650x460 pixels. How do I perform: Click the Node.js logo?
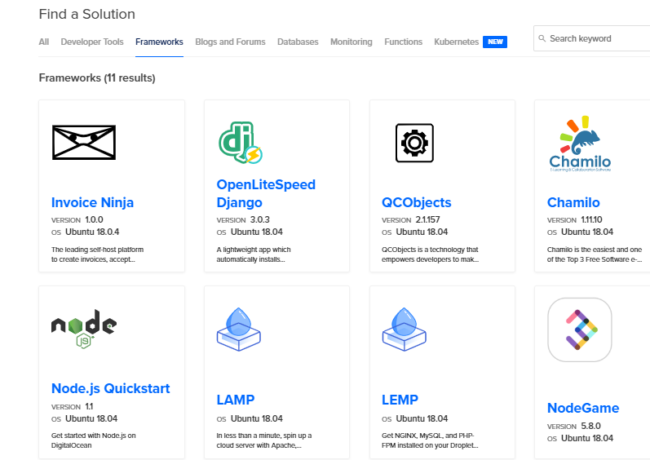(84, 329)
